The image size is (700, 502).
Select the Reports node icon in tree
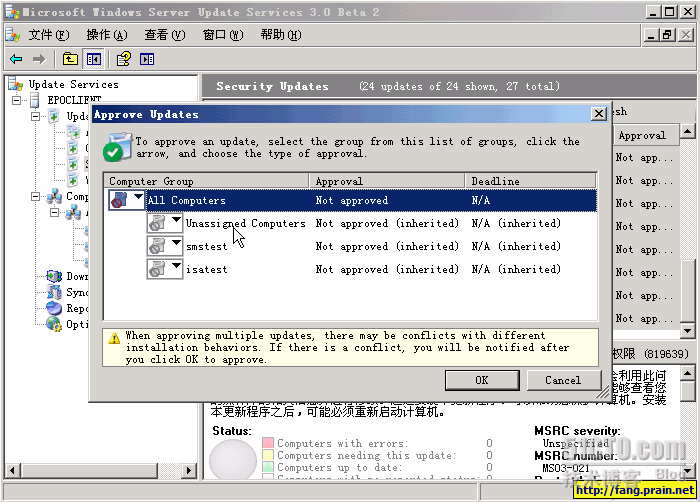click(x=54, y=308)
